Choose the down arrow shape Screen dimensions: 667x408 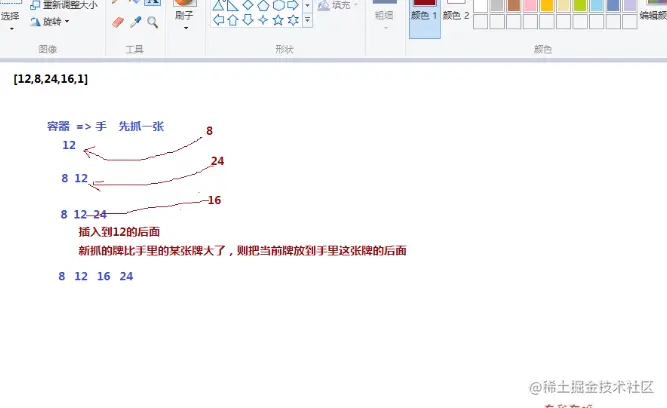pos(248,20)
